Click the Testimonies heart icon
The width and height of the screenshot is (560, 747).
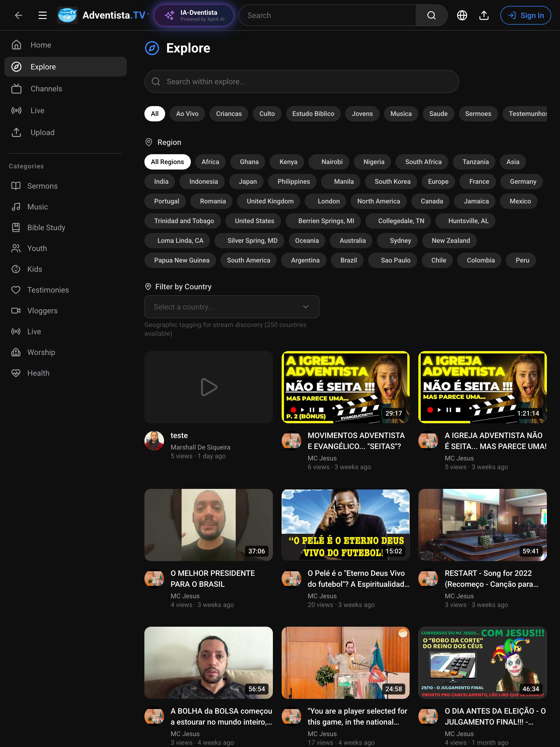tap(16, 290)
